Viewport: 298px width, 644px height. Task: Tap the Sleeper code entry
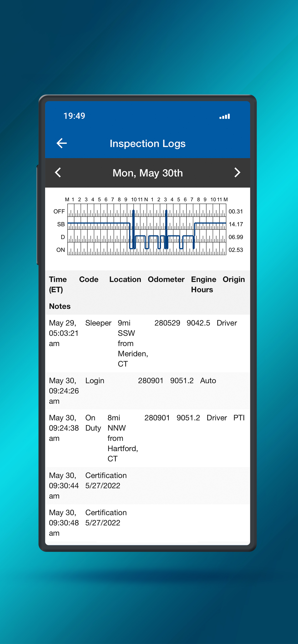point(98,323)
